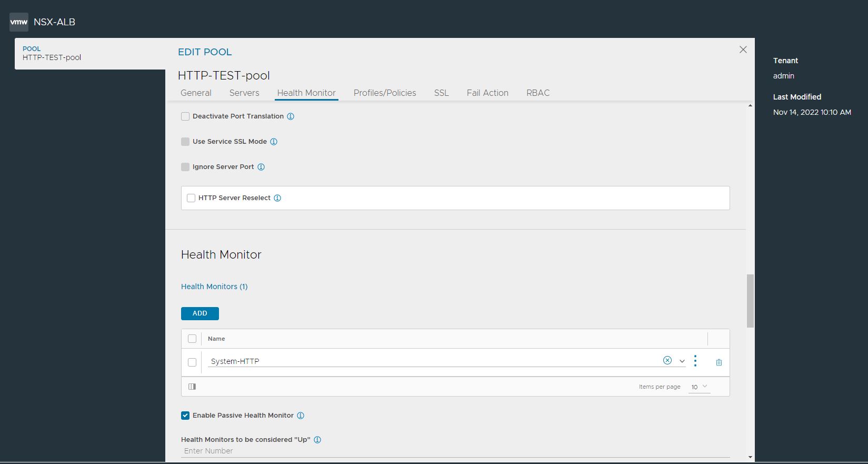Delete the System-HTTP health monitor row
This screenshot has width=868, height=464.
(719, 362)
